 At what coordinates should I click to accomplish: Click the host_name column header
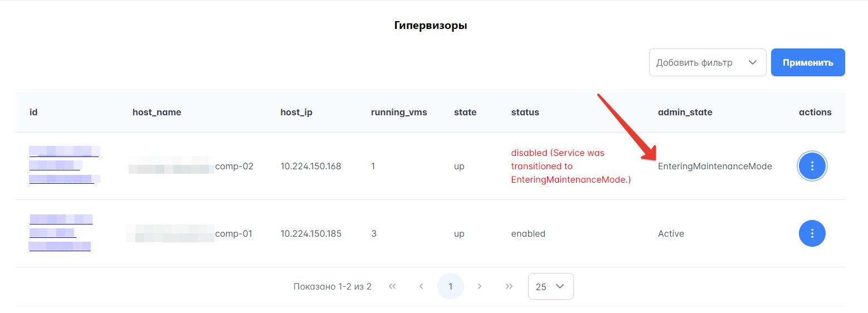point(157,112)
